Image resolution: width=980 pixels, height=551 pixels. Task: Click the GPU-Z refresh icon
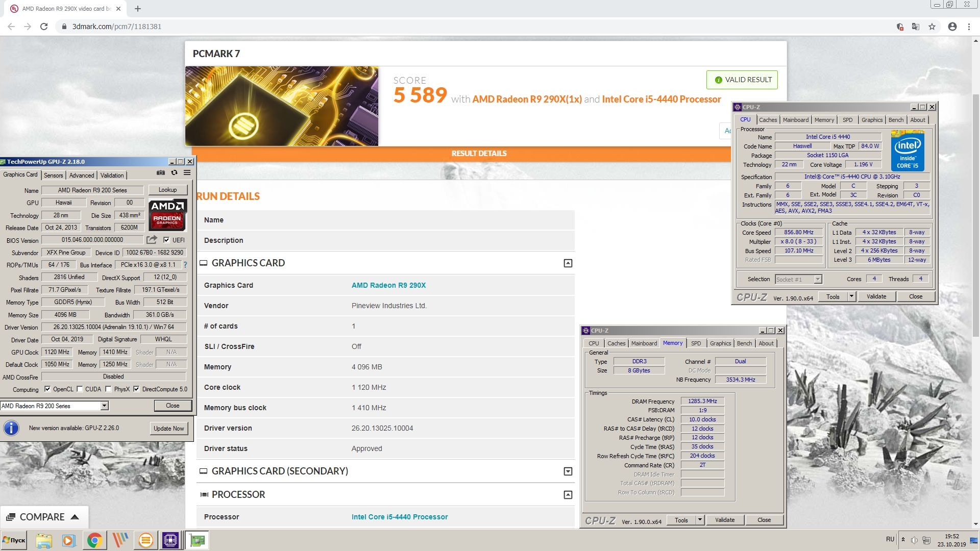(x=174, y=173)
